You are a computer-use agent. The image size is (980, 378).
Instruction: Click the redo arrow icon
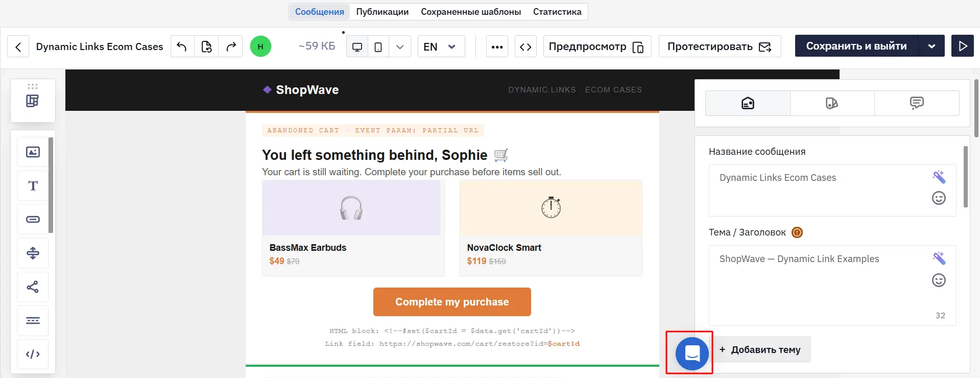(231, 46)
